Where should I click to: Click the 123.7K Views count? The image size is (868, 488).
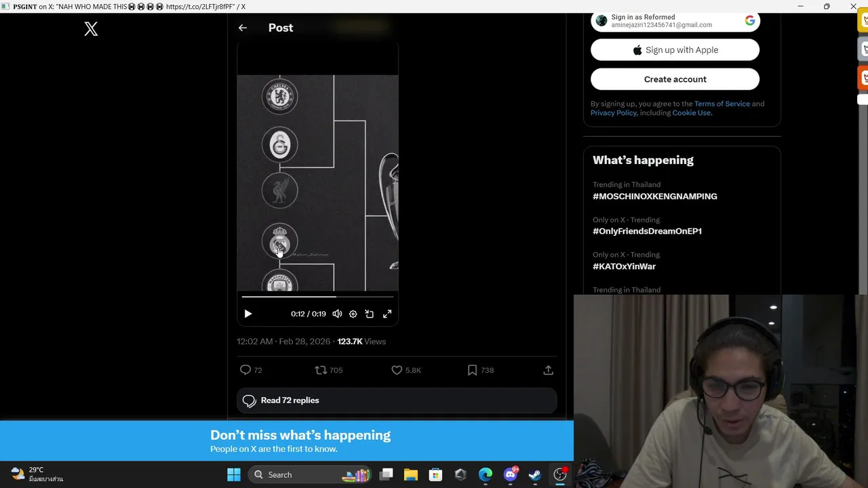point(361,342)
